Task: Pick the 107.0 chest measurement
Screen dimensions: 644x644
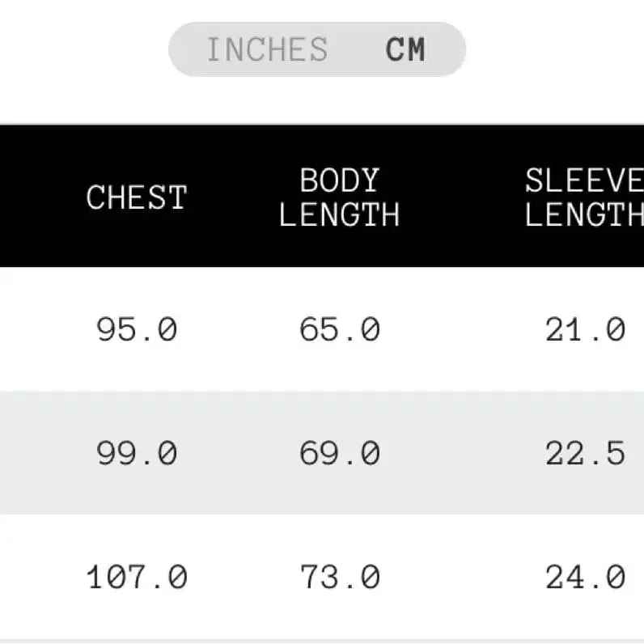Action: coord(137,578)
